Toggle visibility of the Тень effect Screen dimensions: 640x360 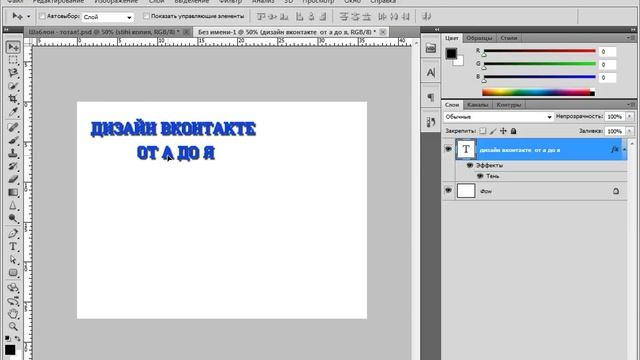click(x=480, y=176)
